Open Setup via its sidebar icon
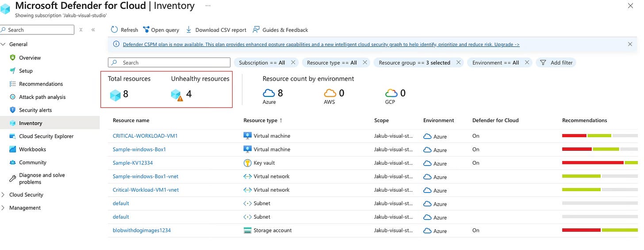This screenshot has height=250, width=644. tap(12, 71)
